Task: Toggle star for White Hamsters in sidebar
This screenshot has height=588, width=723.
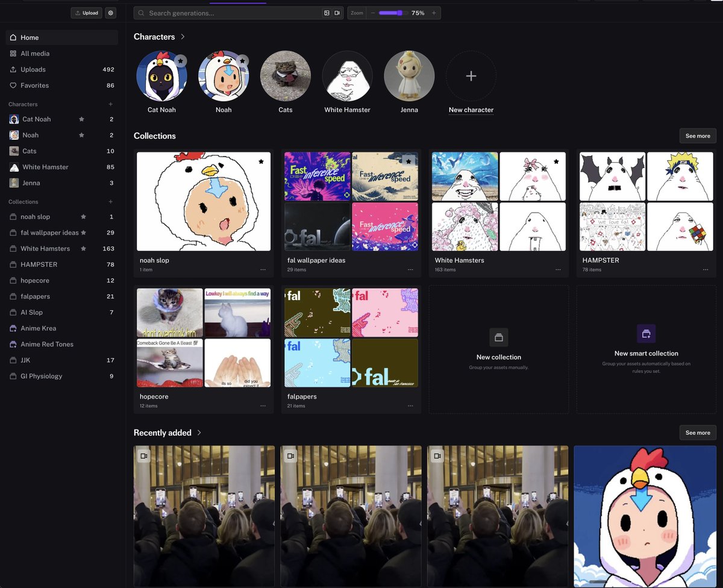Action: point(84,248)
